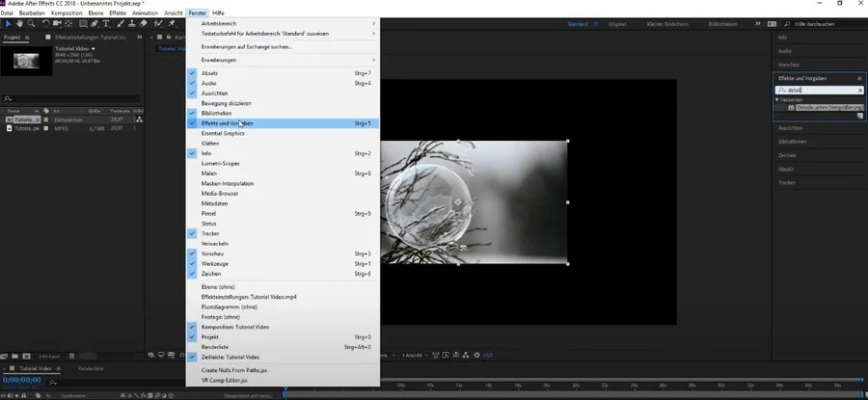This screenshot has width=868, height=400.
Task: Open search options dropdown in Project search field
Action: (7, 99)
